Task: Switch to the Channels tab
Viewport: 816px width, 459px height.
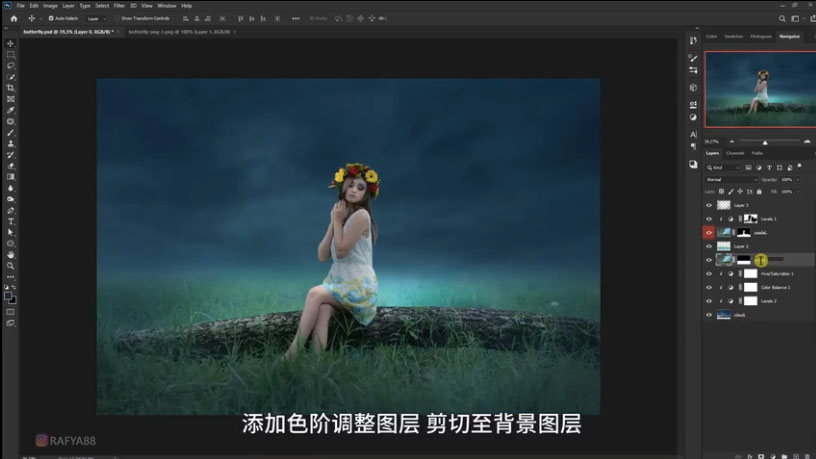Action: [x=735, y=153]
